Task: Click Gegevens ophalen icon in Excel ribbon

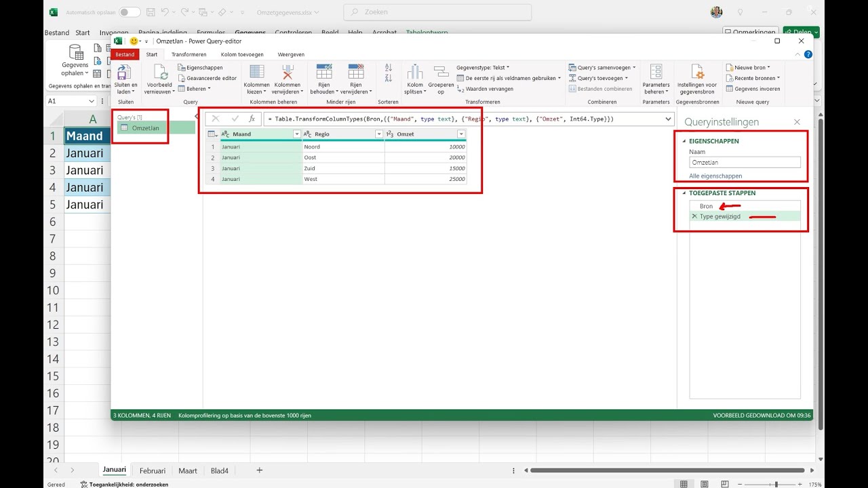Action: point(76,52)
